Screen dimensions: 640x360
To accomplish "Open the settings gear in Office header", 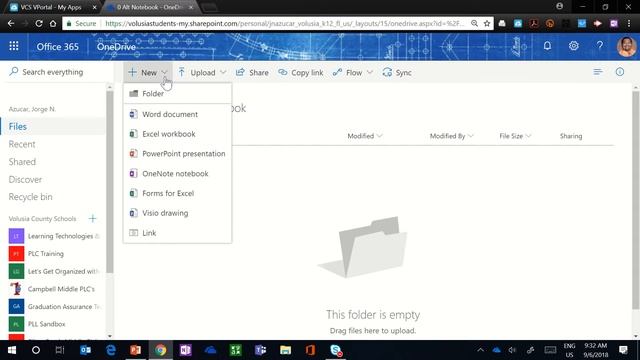I will [x=573, y=46].
